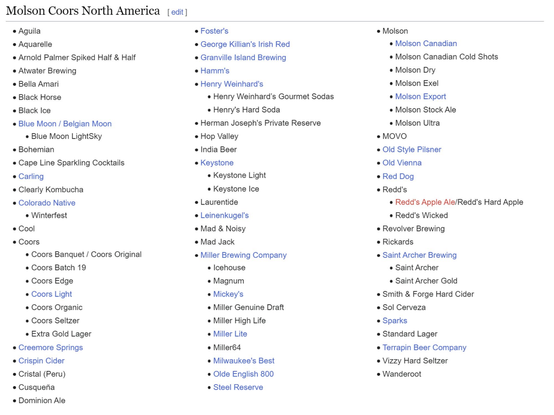554x415 pixels.
Task: Click Herman Joseph's Private Reserve text
Action: (x=261, y=123)
